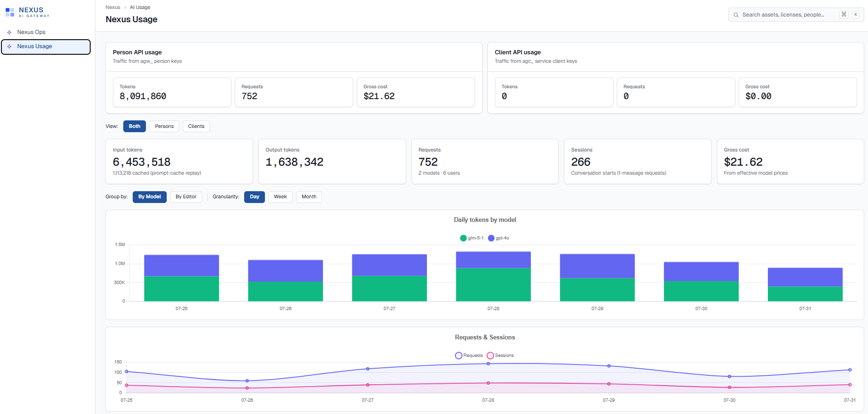This screenshot has width=868, height=414.
Task: Click the Person API Gross cost $21.62
Action: point(379,96)
